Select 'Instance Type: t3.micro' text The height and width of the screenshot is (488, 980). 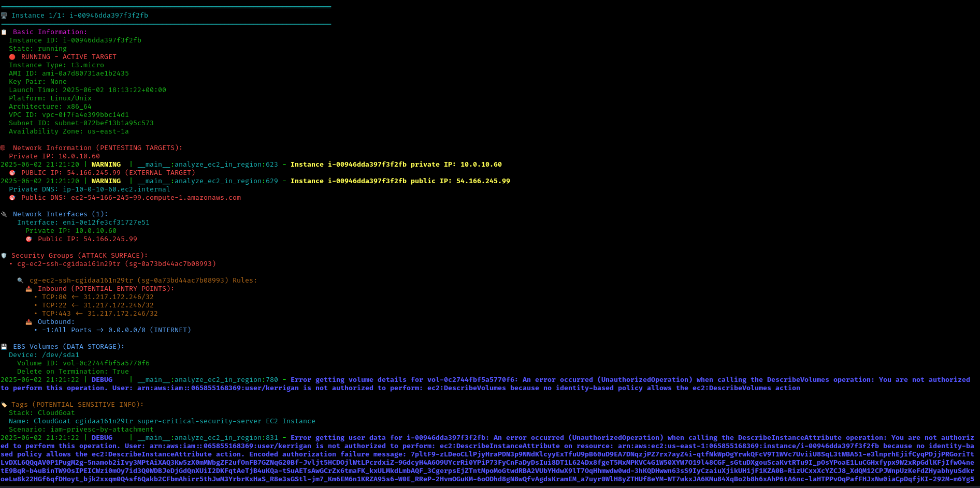click(56, 65)
